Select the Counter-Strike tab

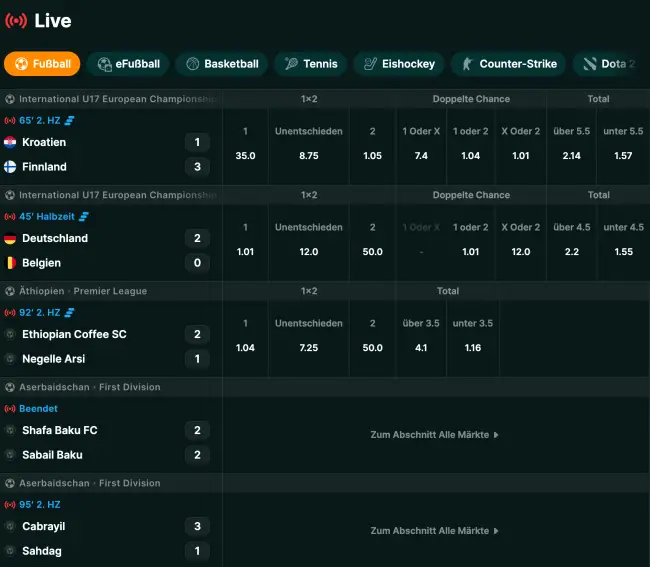[509, 64]
